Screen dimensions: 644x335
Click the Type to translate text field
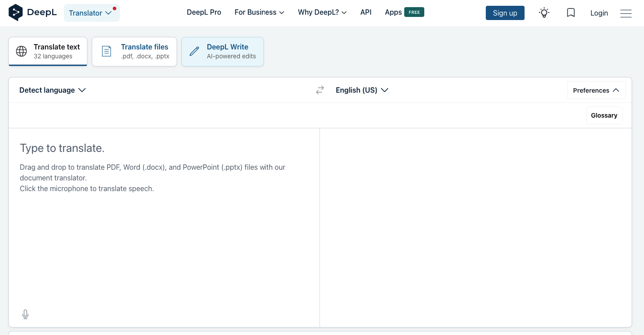pyautogui.click(x=164, y=227)
